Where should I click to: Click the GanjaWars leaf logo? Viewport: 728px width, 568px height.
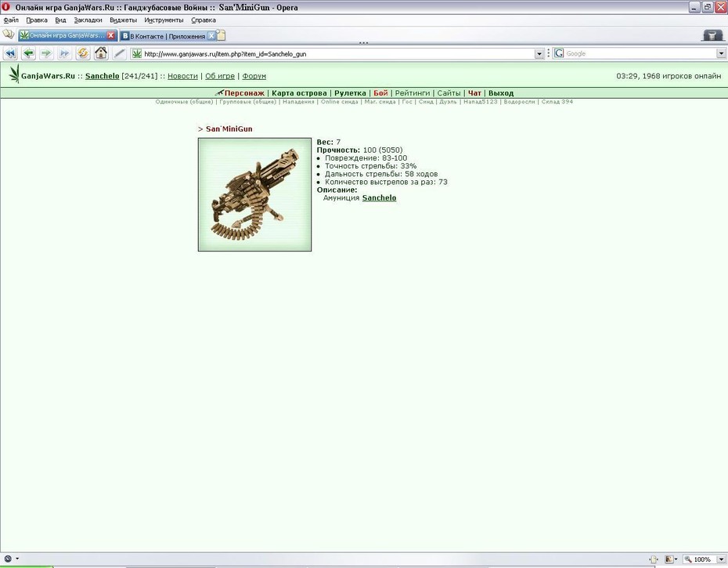[14, 74]
